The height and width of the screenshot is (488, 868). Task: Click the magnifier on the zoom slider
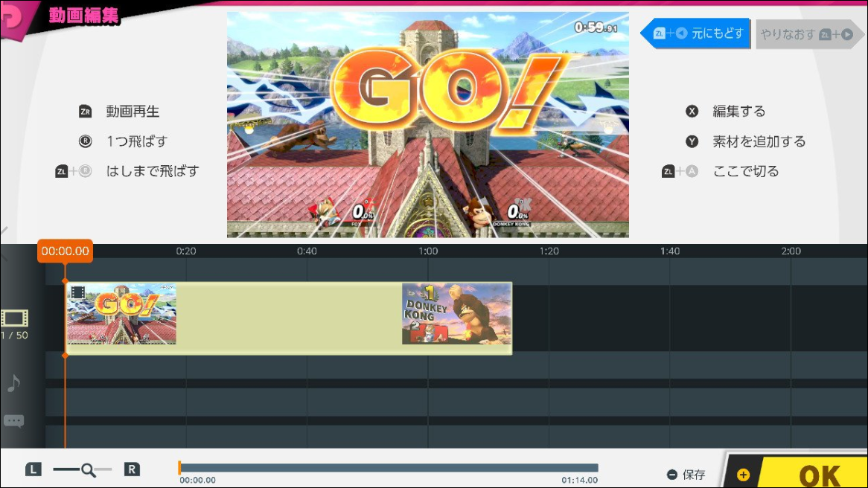click(89, 470)
